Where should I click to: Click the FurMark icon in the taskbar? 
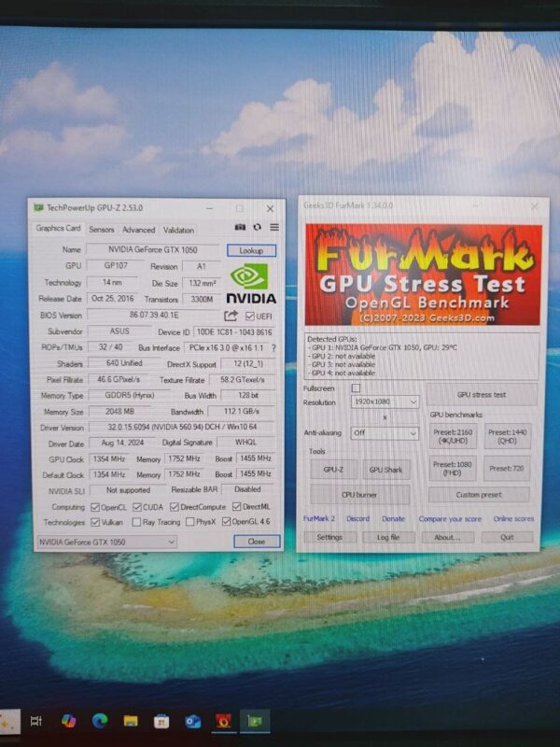(224, 720)
